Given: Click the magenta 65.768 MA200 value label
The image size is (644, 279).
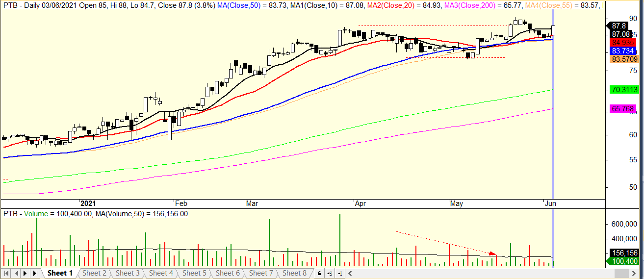Looking at the screenshot, I should (x=623, y=109).
